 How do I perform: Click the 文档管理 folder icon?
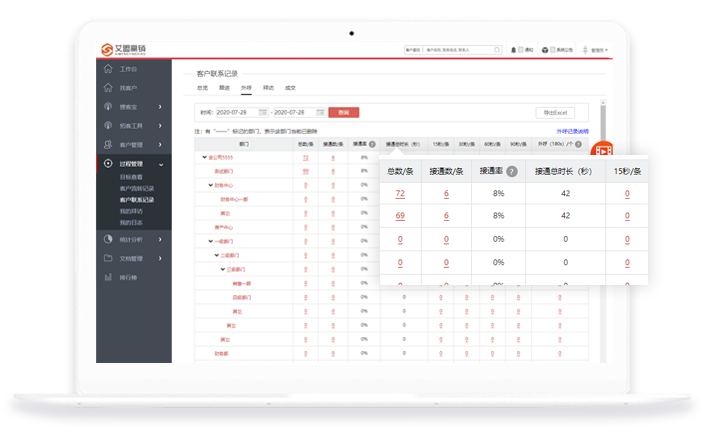pos(109,258)
